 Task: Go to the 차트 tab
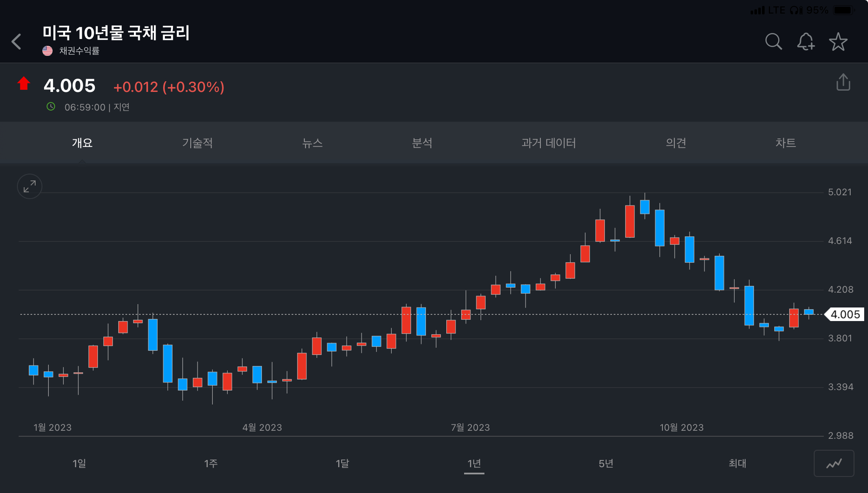pos(785,143)
